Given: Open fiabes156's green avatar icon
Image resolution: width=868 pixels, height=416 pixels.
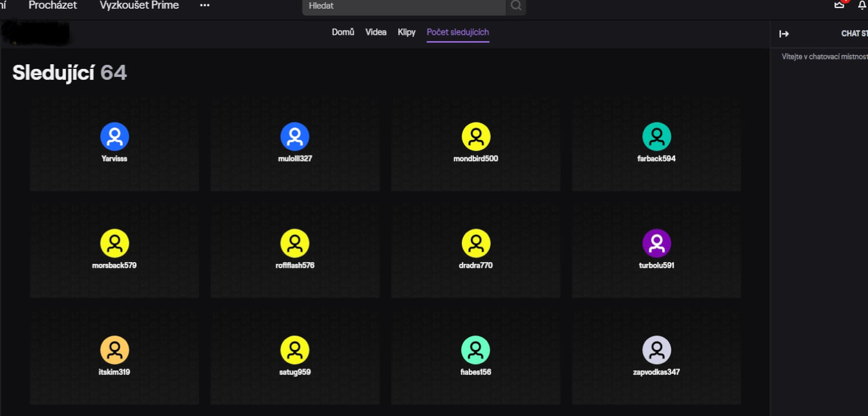Looking at the screenshot, I should coord(476,350).
